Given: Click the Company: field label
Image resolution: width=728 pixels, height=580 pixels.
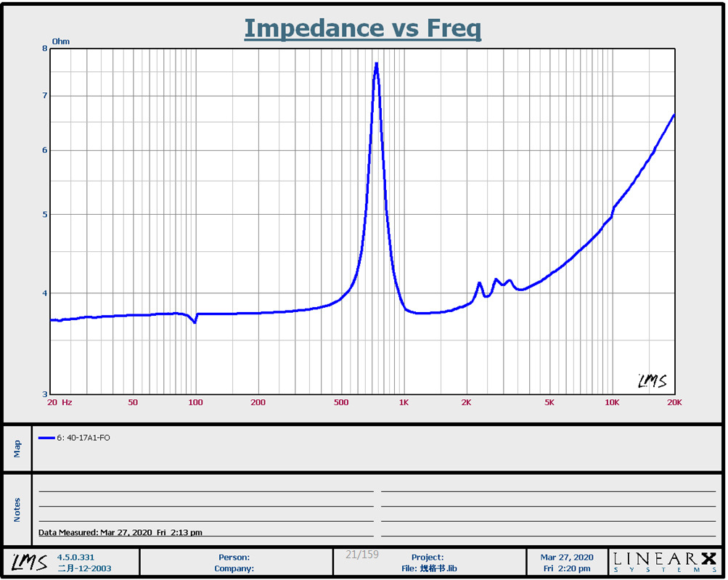Looking at the screenshot, I should pos(234,568).
